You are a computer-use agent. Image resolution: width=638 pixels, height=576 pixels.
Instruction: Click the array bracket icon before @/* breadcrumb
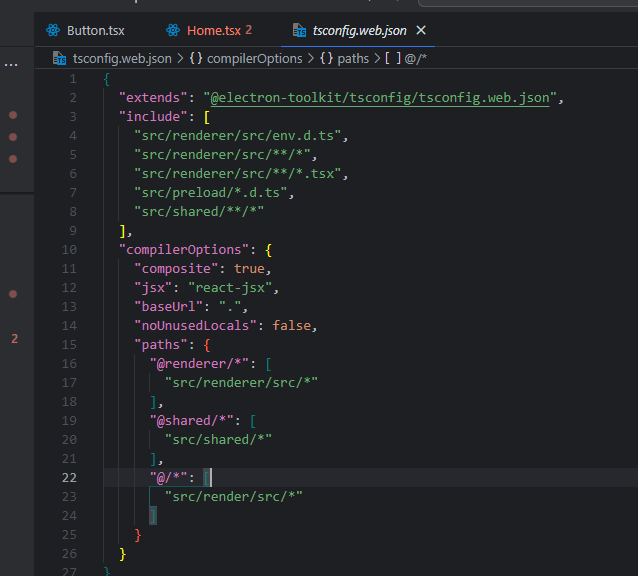[x=393, y=59]
